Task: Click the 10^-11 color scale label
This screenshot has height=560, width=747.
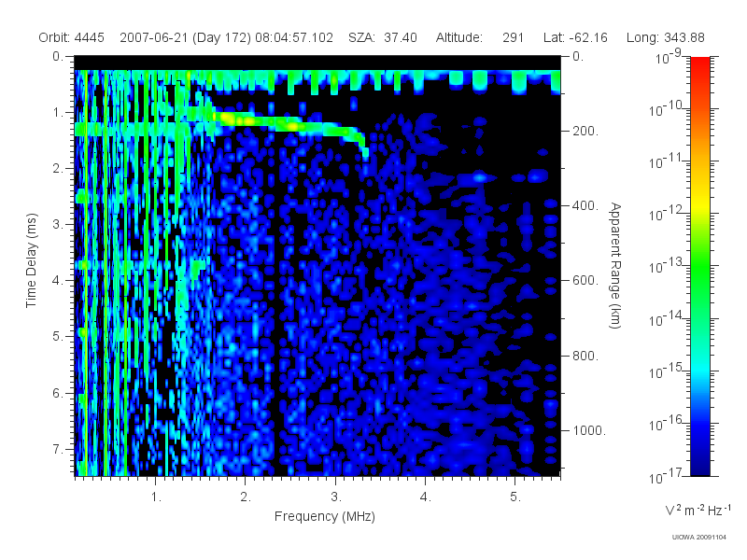Action: click(x=668, y=161)
